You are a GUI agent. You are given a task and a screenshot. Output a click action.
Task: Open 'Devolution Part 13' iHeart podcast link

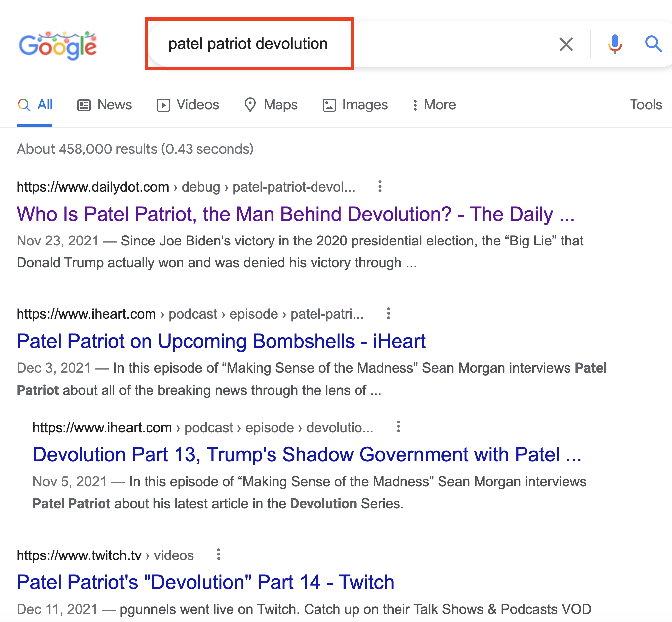[307, 454]
